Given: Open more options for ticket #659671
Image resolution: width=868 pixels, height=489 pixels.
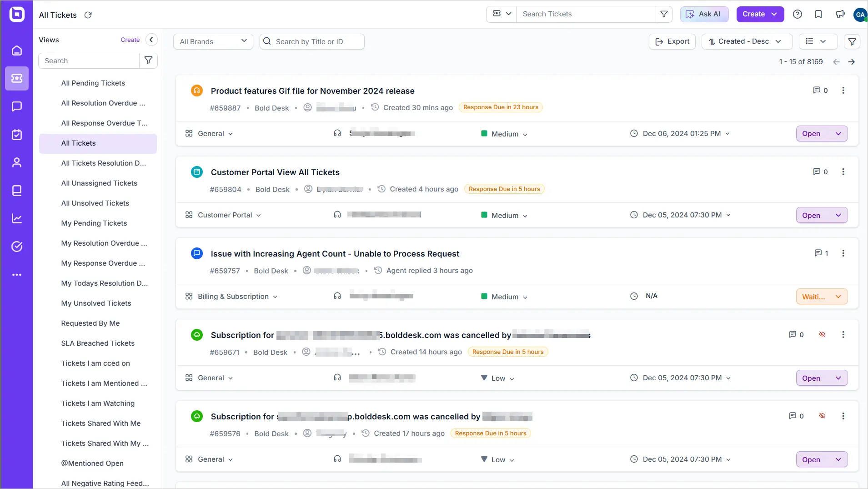Looking at the screenshot, I should [x=843, y=335].
